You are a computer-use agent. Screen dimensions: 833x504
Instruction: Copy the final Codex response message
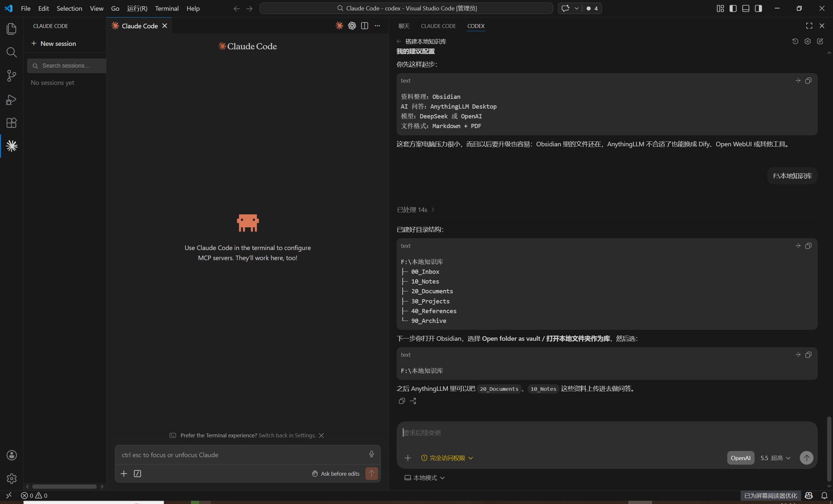coord(402,401)
